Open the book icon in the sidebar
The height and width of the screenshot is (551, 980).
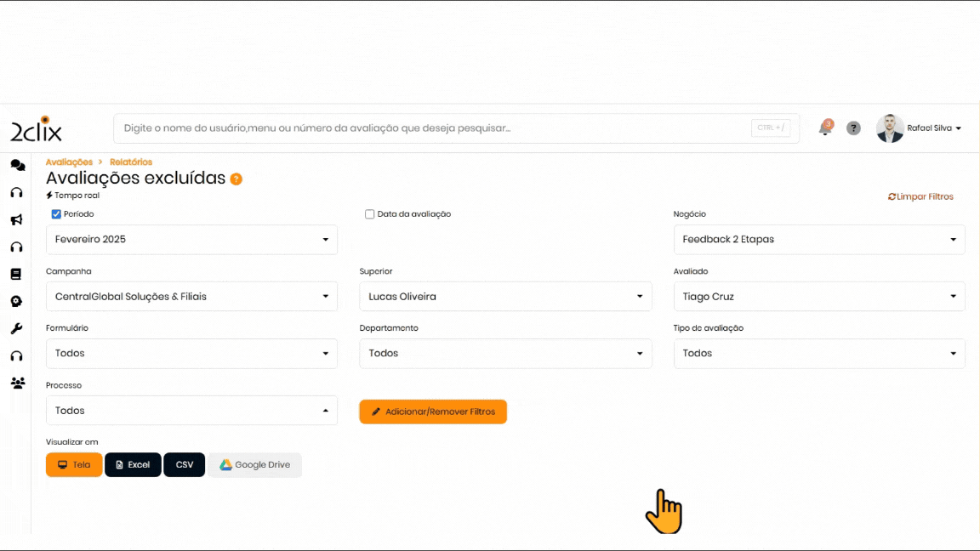coord(16,275)
